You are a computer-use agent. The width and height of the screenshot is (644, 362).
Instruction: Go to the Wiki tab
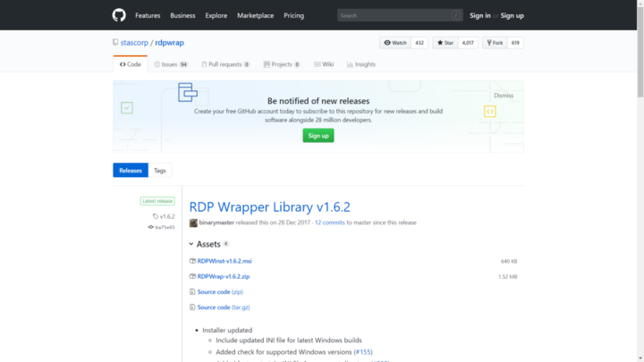pos(324,64)
